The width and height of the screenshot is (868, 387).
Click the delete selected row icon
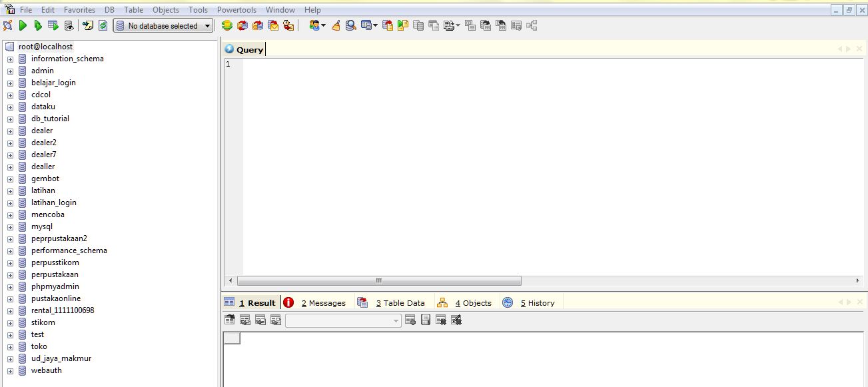[441, 320]
